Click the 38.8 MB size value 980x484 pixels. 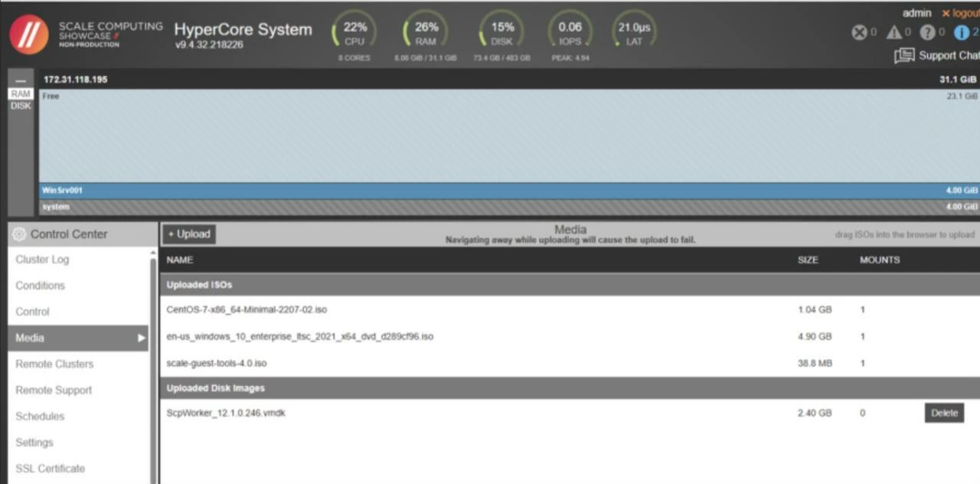[815, 363]
